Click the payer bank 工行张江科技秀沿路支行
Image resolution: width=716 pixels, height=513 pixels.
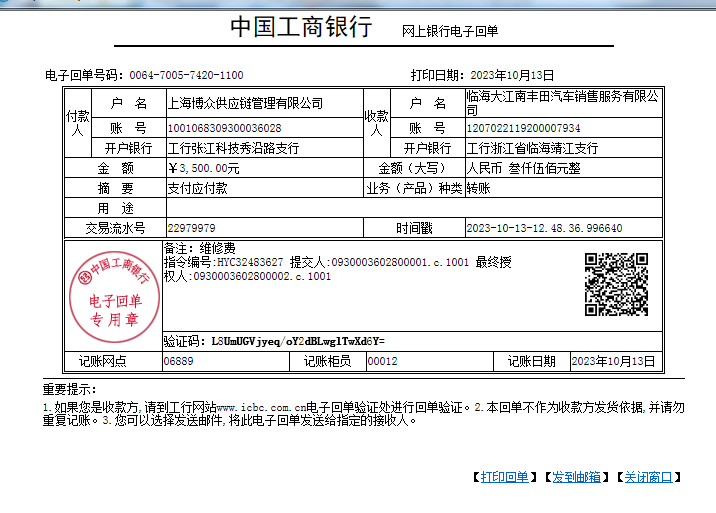click(234, 148)
